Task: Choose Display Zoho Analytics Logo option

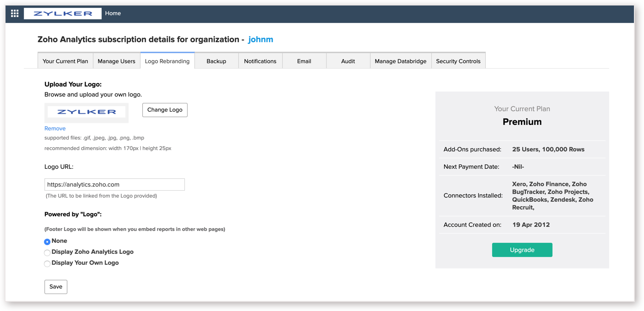Action: [47, 252]
